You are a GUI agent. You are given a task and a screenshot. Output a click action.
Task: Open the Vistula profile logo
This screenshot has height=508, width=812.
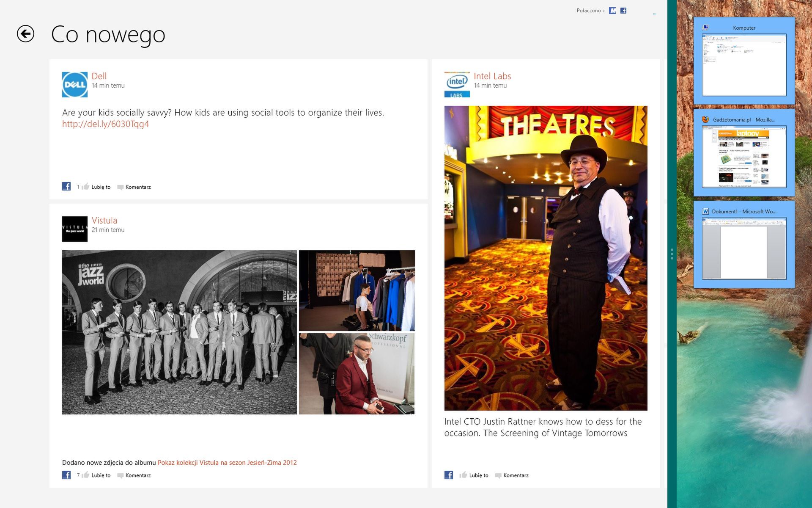(75, 229)
